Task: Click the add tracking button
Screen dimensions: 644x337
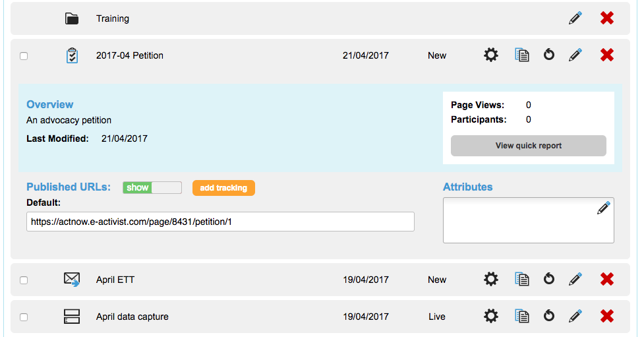Action: pyautogui.click(x=223, y=188)
